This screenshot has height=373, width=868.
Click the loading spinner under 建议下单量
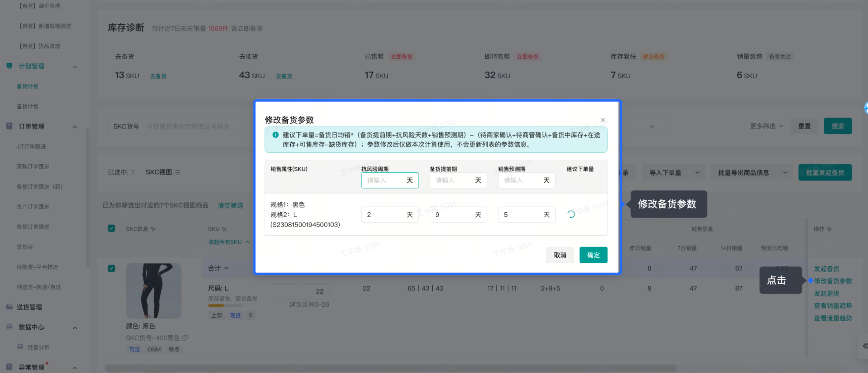coord(571,214)
